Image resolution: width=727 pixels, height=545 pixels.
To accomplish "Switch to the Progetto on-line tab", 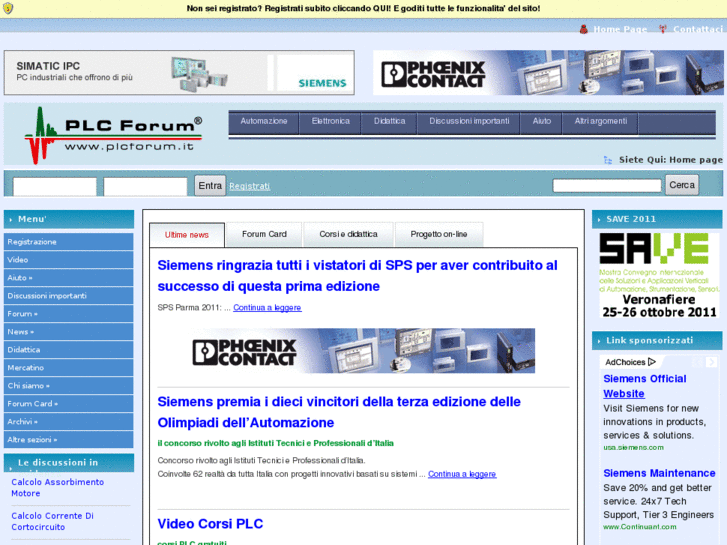I will [439, 234].
